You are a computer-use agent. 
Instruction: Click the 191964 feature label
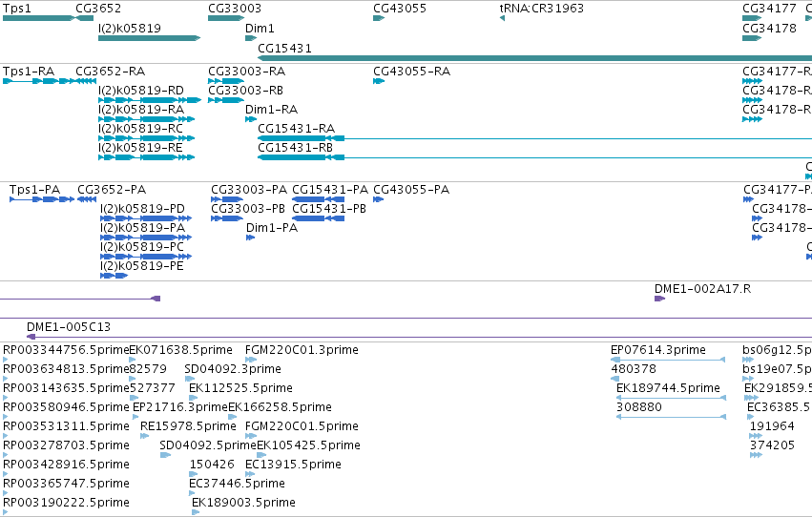click(x=772, y=426)
